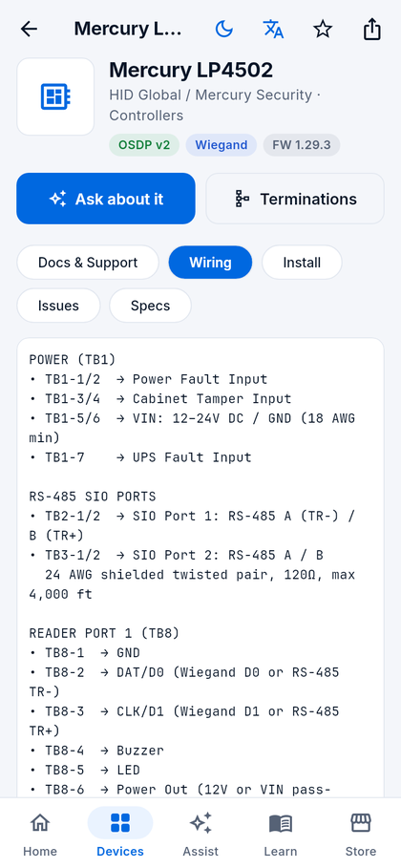Switch to Docs & Support tab
401x868 pixels.
[x=88, y=263]
